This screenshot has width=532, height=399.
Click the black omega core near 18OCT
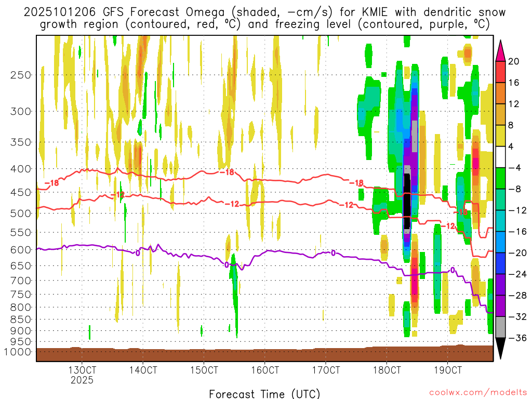pos(407,203)
